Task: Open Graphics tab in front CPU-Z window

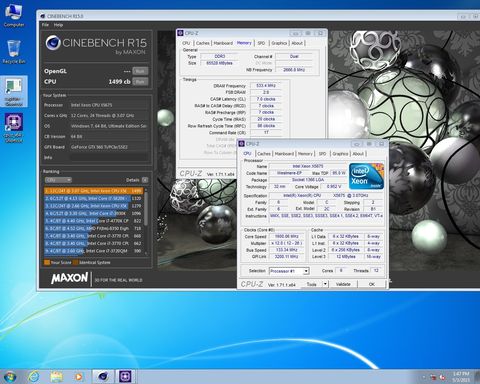Action: click(340, 154)
